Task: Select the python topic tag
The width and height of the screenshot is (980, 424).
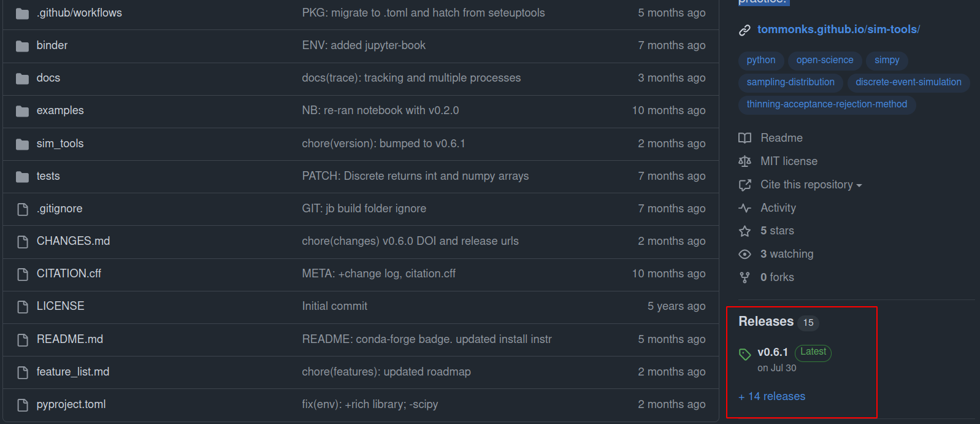Action: click(760, 60)
